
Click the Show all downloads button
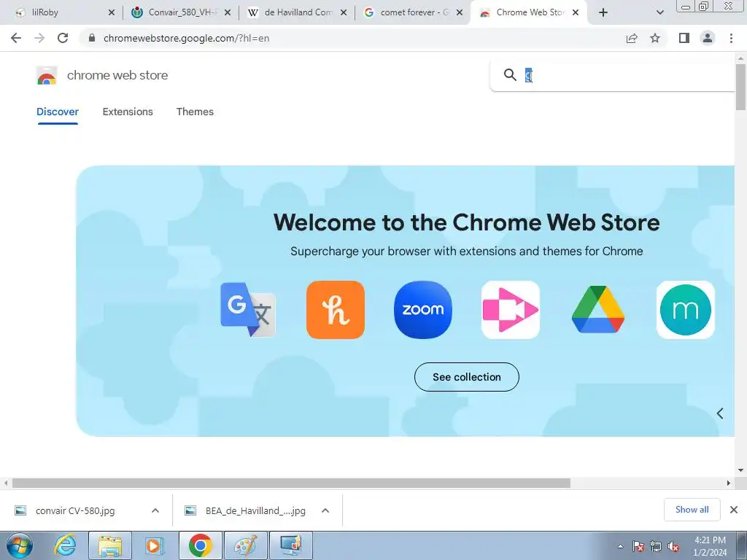coord(692,510)
